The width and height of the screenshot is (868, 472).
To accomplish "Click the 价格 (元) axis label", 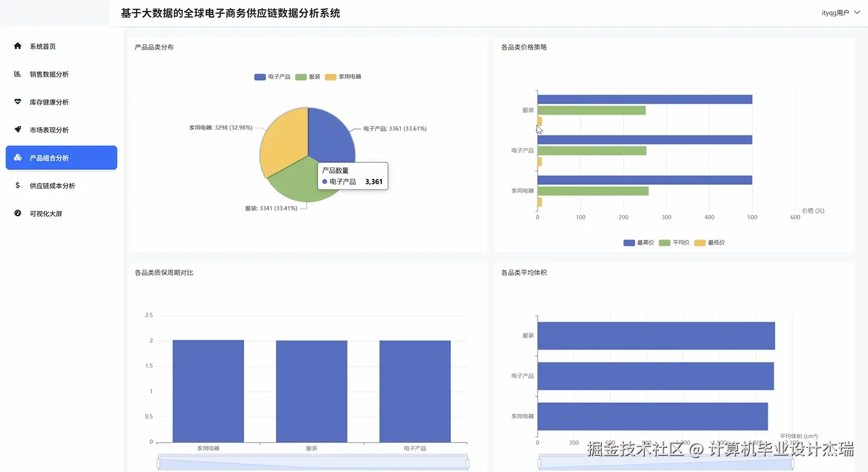I will pos(813,211).
